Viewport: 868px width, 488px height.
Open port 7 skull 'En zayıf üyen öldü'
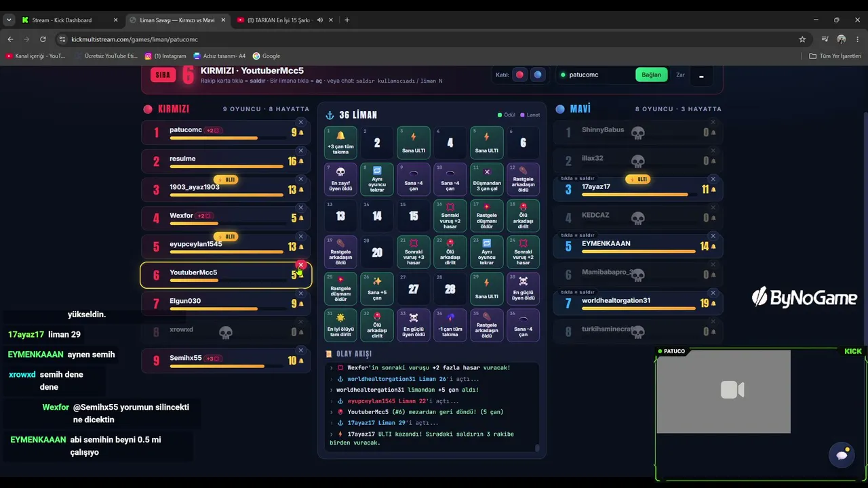click(x=340, y=179)
